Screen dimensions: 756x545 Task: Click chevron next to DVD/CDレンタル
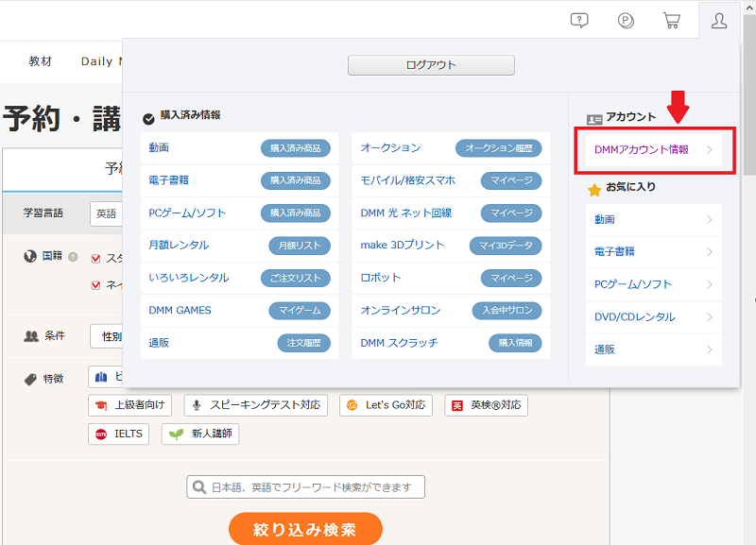(x=710, y=317)
